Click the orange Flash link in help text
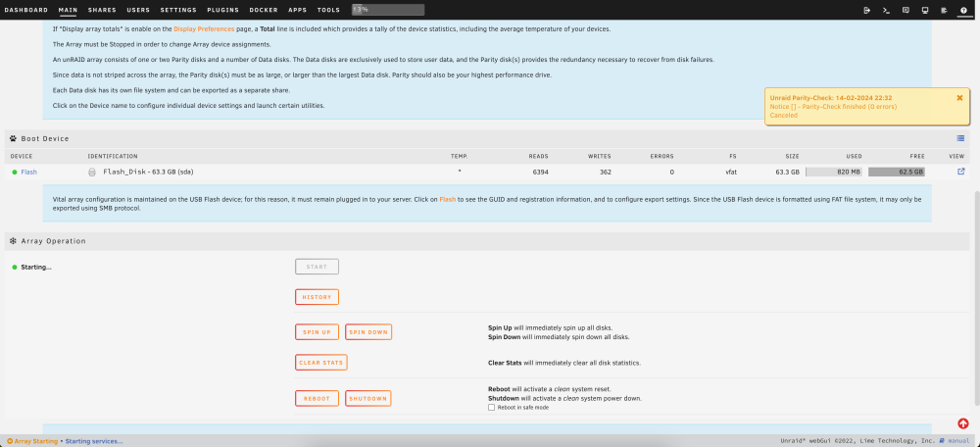 point(448,199)
